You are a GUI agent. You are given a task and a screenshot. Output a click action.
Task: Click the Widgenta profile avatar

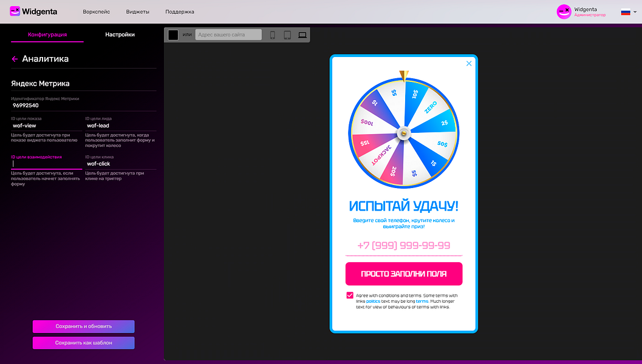point(564,12)
